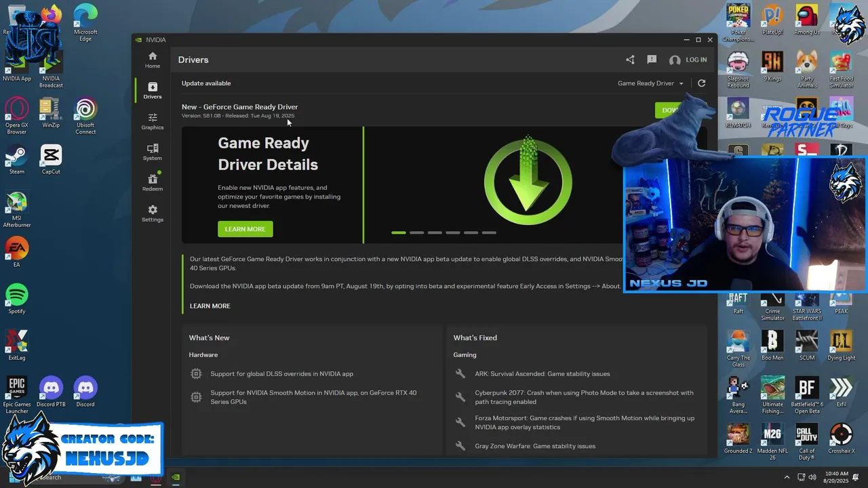Open the Boo Men desktop shortcut

772,346
